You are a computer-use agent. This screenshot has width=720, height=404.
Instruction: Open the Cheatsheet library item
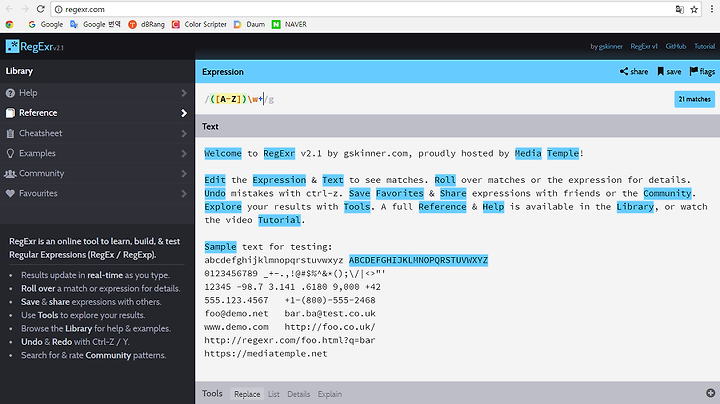click(97, 133)
